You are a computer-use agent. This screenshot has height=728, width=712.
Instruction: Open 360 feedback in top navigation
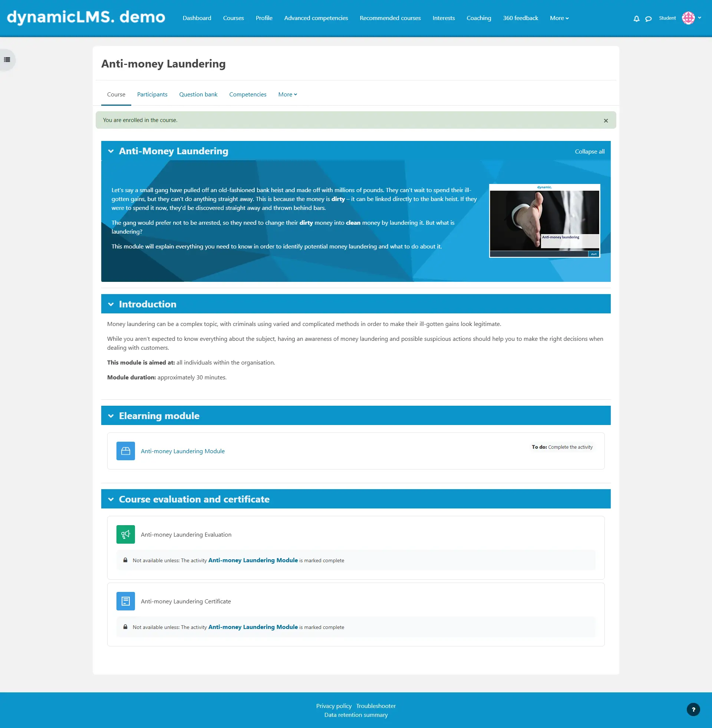[520, 18]
